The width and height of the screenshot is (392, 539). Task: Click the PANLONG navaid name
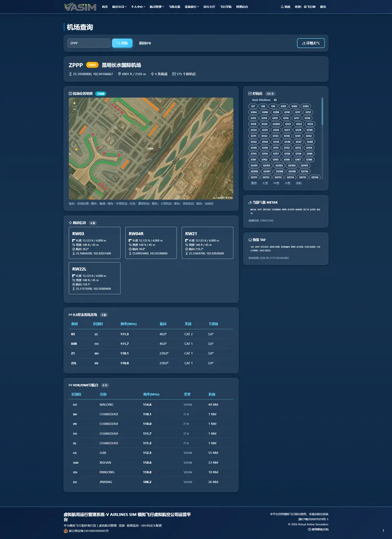tap(107, 472)
